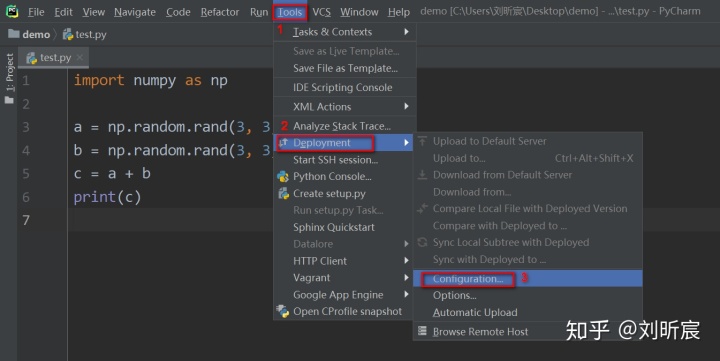The image size is (720, 361).
Task: Open the View menu
Action: pyautogui.click(x=94, y=12)
